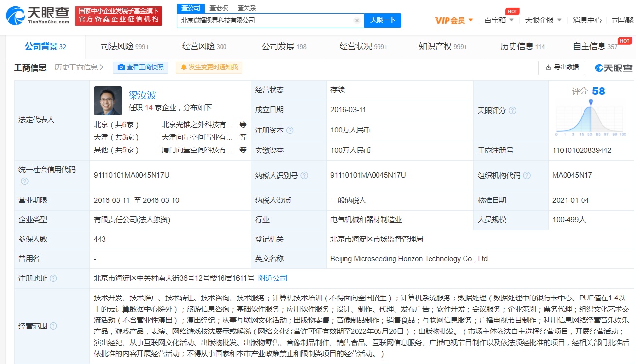Image resolution: width=636 pixels, height=364 pixels.
Task: Click the 核准日期 value 2021-01-04
Action: point(570,200)
